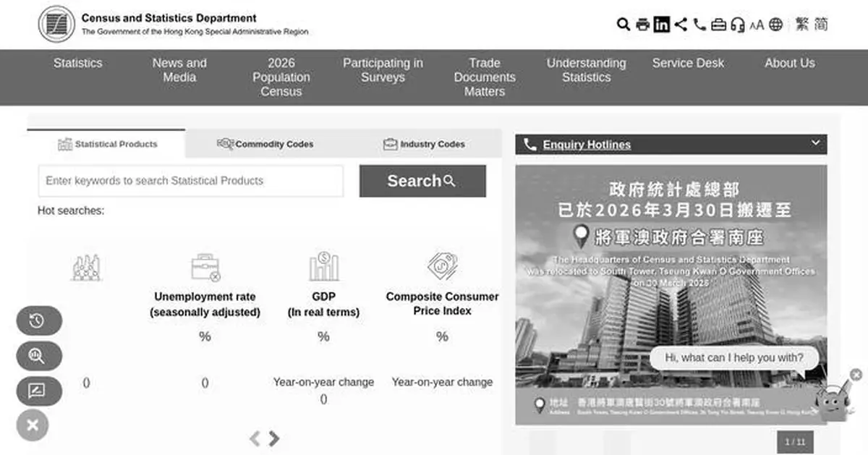The image size is (868, 455).
Task: Click the print page icon
Action: [642, 25]
